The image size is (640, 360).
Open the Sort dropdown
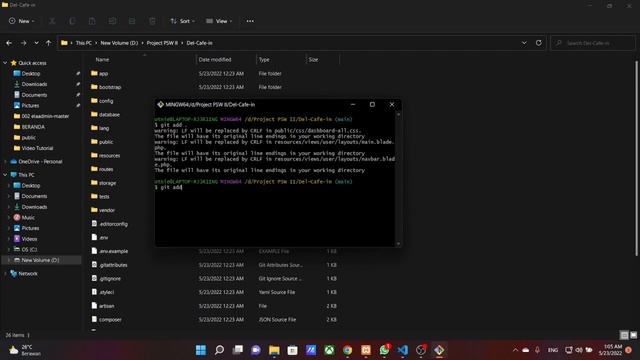182,21
